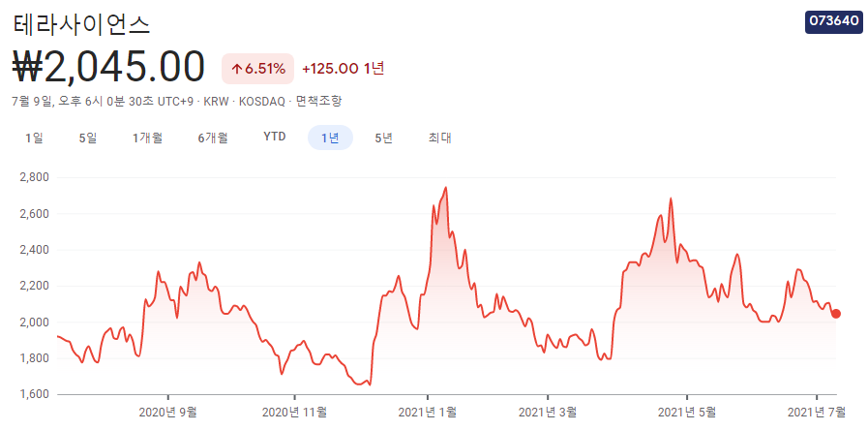Select the 1일 time range tab
Image resolution: width=868 pixels, height=430 pixels.
tap(34, 138)
